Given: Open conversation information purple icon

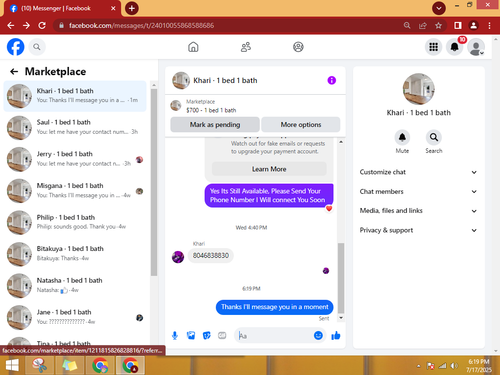Looking at the screenshot, I should 331,80.
